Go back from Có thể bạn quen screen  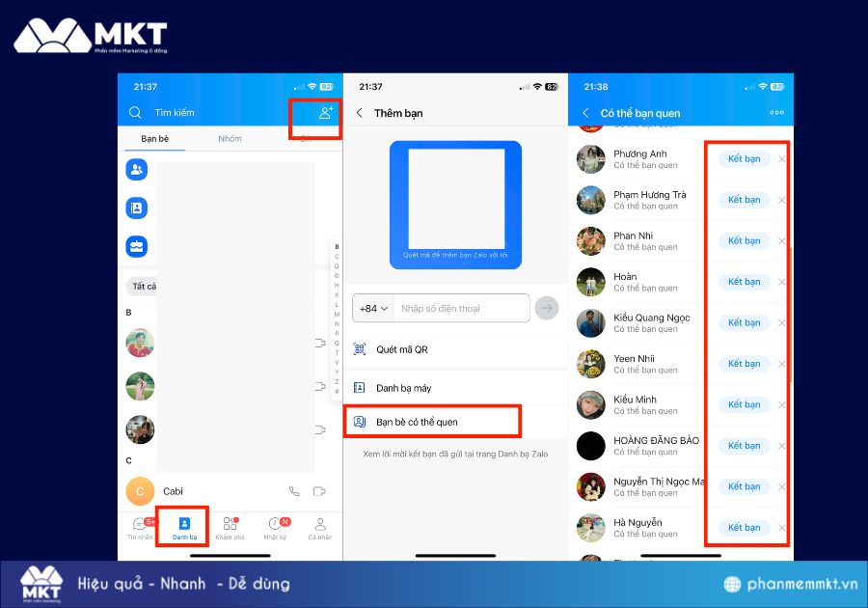(x=585, y=113)
